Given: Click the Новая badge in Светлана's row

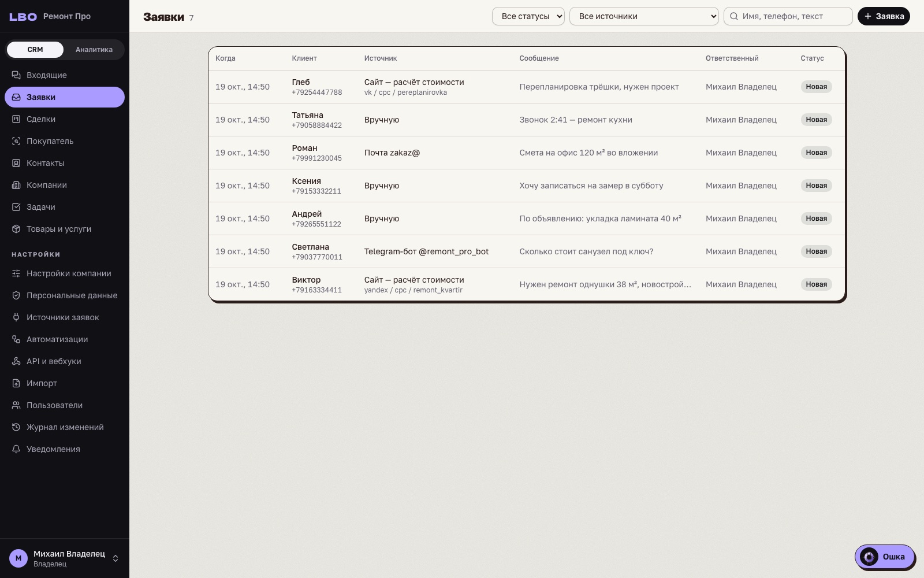Looking at the screenshot, I should click(816, 251).
